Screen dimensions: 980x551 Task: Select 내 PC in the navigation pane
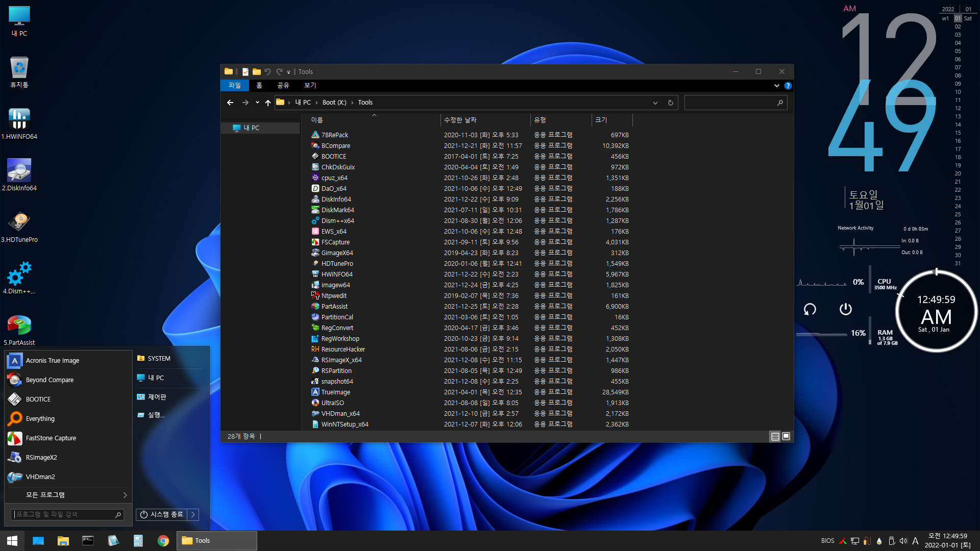[261, 128]
